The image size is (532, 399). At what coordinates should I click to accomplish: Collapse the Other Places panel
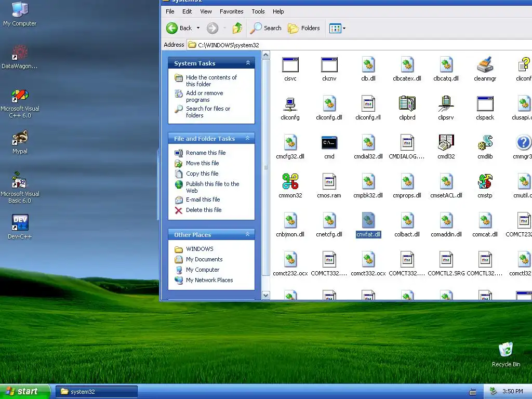click(x=248, y=234)
